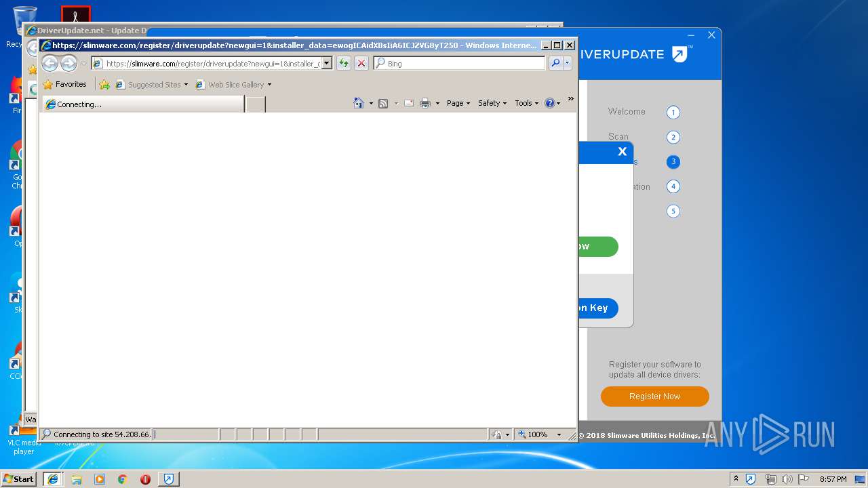Click the slimware.com address bar

(x=206, y=63)
